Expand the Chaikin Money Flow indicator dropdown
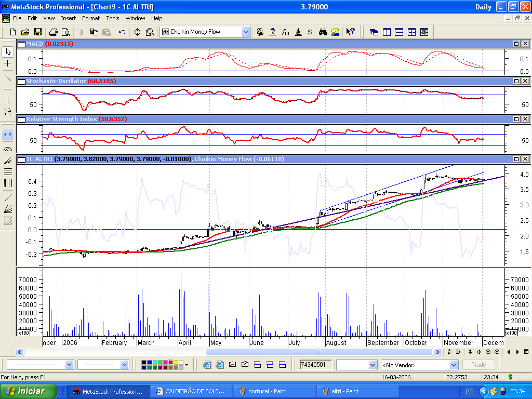Viewport: 532px width, 399px height. pyautogui.click(x=246, y=32)
